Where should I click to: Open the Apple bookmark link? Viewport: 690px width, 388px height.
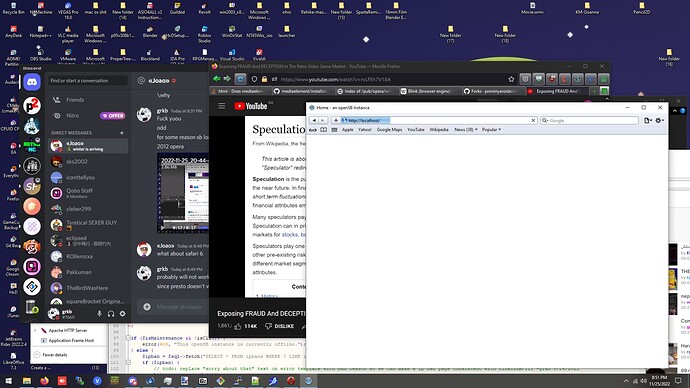click(x=348, y=130)
